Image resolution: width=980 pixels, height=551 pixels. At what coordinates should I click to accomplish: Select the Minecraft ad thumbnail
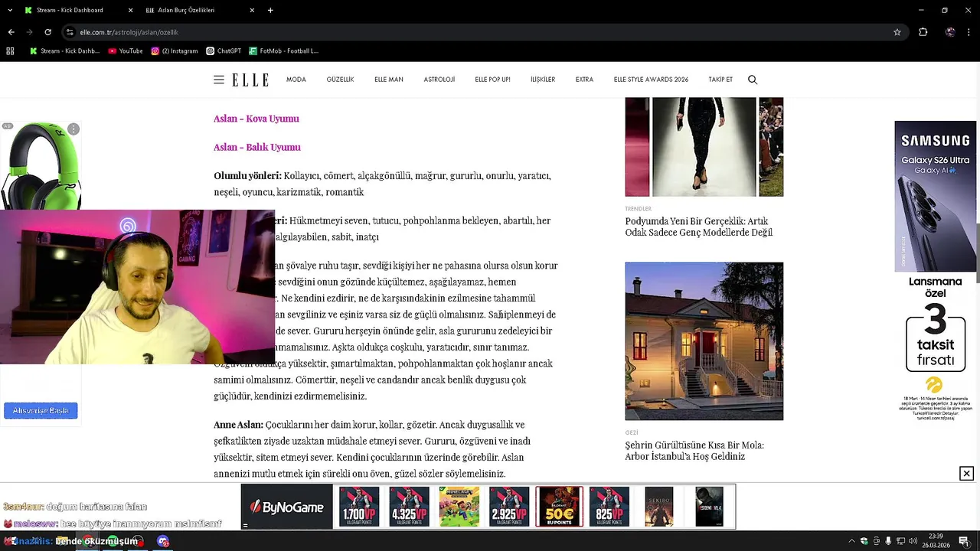tap(459, 507)
